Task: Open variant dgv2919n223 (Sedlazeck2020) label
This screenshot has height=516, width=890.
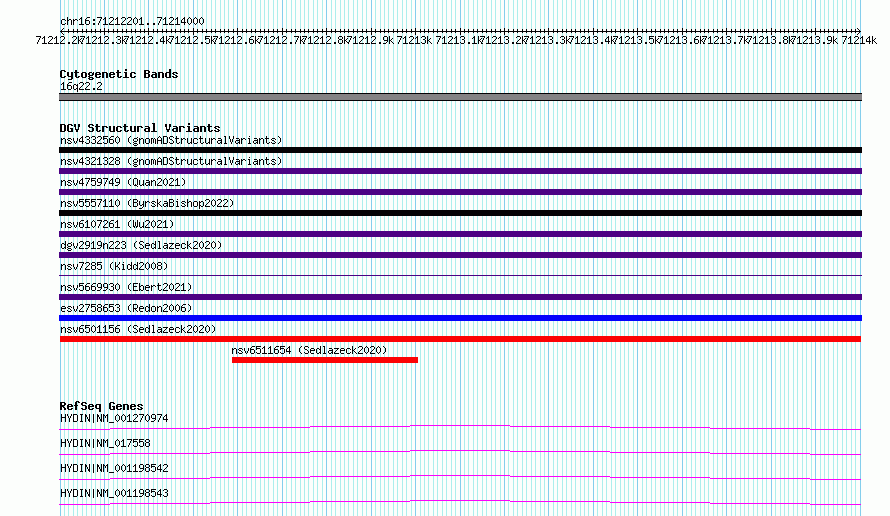Action: point(141,245)
